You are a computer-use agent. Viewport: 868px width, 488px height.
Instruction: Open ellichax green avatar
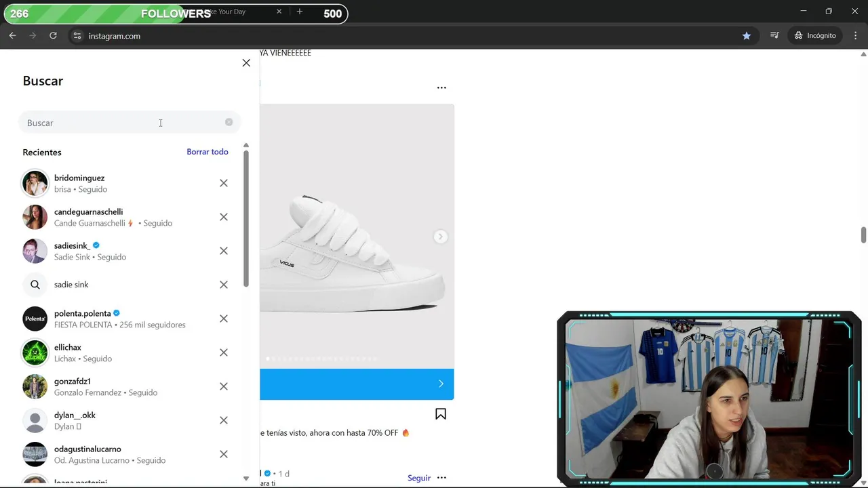coord(35,352)
